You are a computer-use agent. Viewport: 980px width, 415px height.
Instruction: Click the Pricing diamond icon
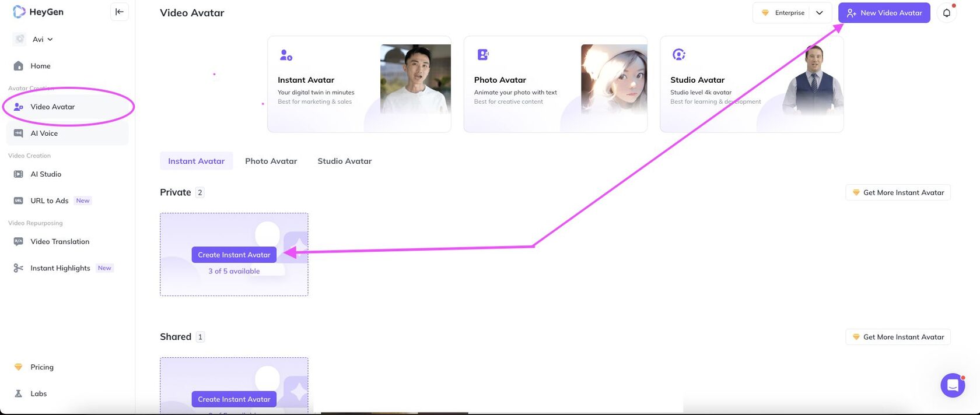coord(19,367)
